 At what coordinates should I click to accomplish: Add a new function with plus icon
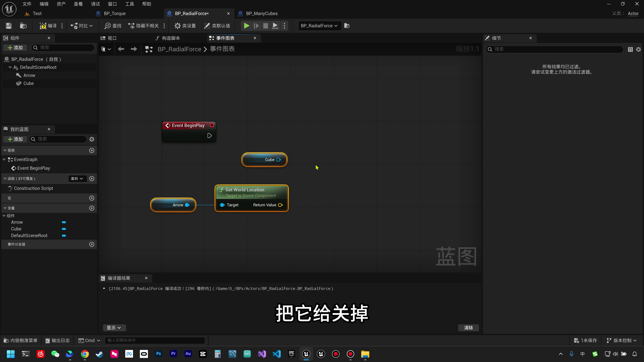pos(92,178)
